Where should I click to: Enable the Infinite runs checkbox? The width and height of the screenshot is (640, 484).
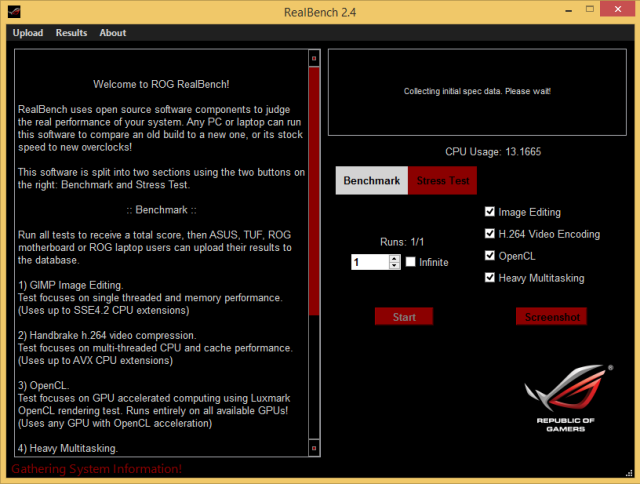point(411,262)
